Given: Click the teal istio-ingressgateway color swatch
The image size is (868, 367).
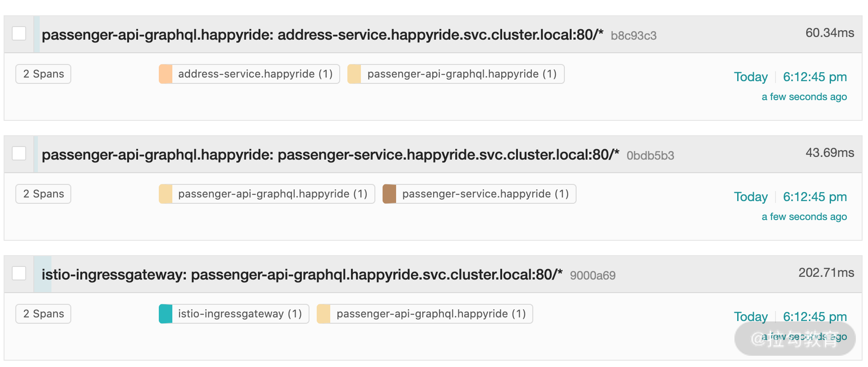Looking at the screenshot, I should (x=166, y=314).
